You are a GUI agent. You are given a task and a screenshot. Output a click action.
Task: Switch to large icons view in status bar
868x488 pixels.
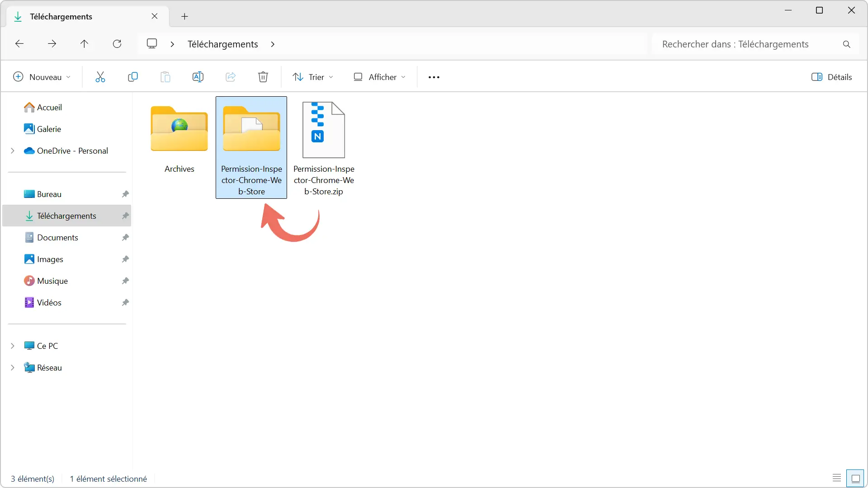pos(855,478)
